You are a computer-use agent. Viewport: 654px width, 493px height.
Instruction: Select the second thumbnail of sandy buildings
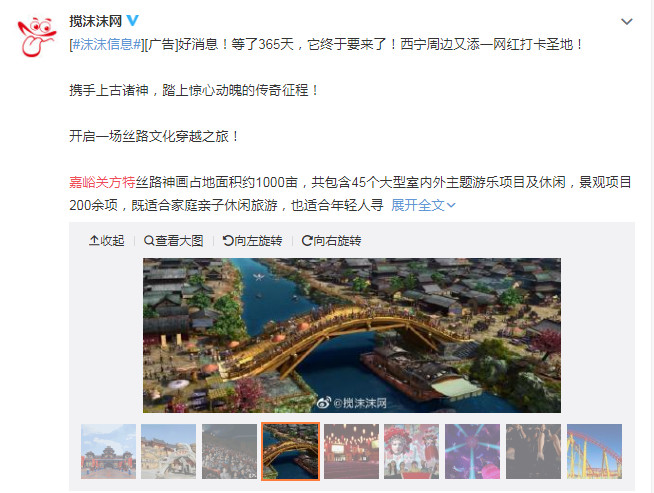tap(169, 451)
